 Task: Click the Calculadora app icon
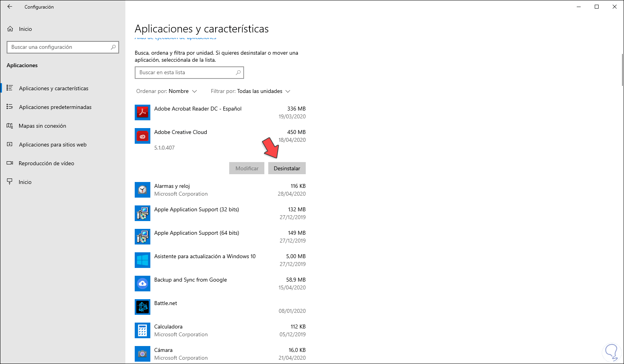pos(143,330)
